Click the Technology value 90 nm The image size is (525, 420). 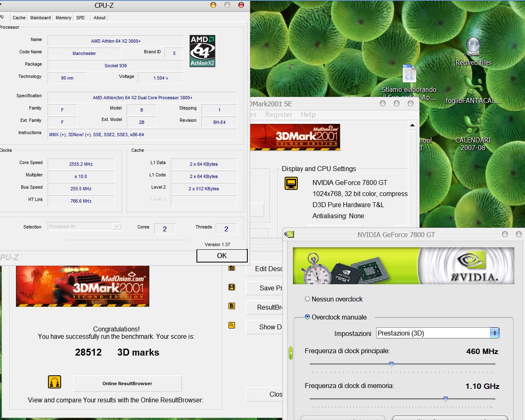click(67, 78)
